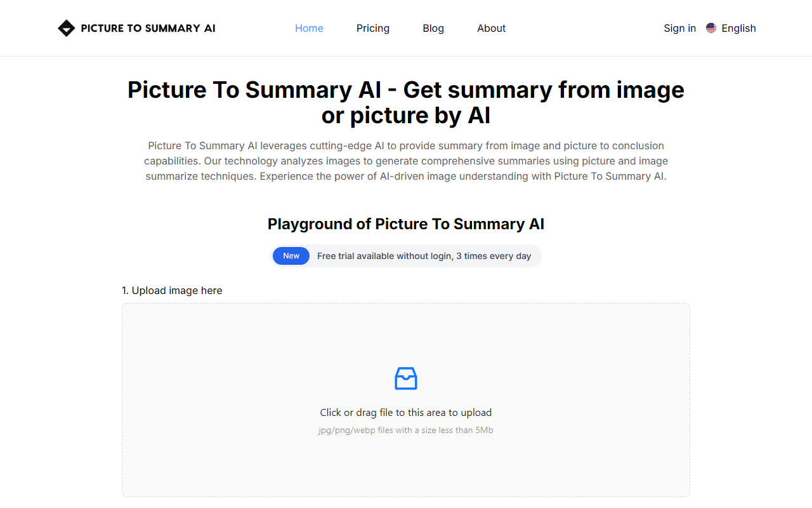Viewport: 812px width, 508px height.
Task: Click the US flag icon
Action: point(711,28)
